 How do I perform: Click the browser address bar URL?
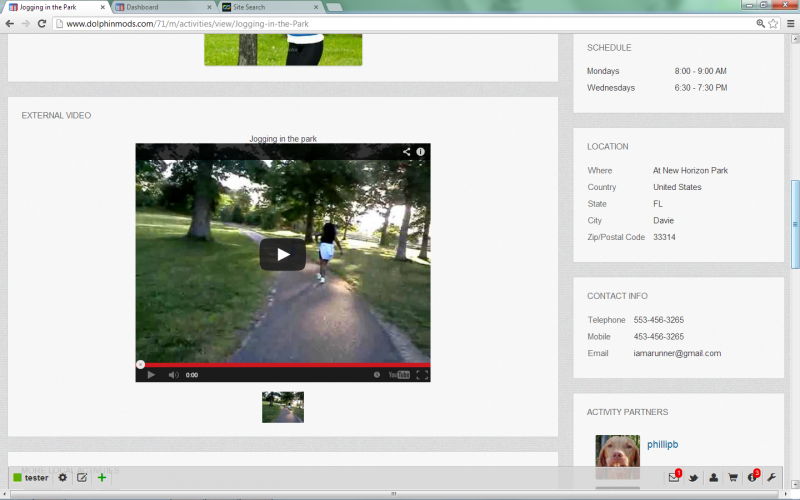[x=187, y=23]
